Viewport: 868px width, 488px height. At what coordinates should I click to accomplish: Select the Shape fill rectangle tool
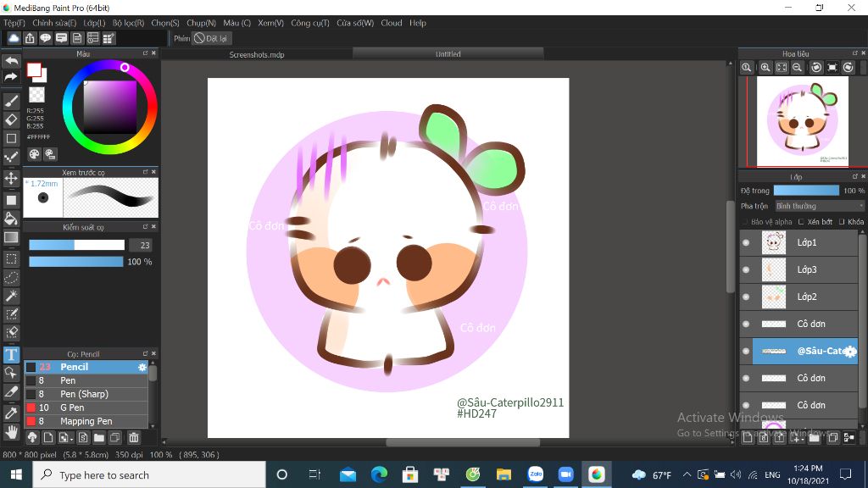(x=11, y=200)
